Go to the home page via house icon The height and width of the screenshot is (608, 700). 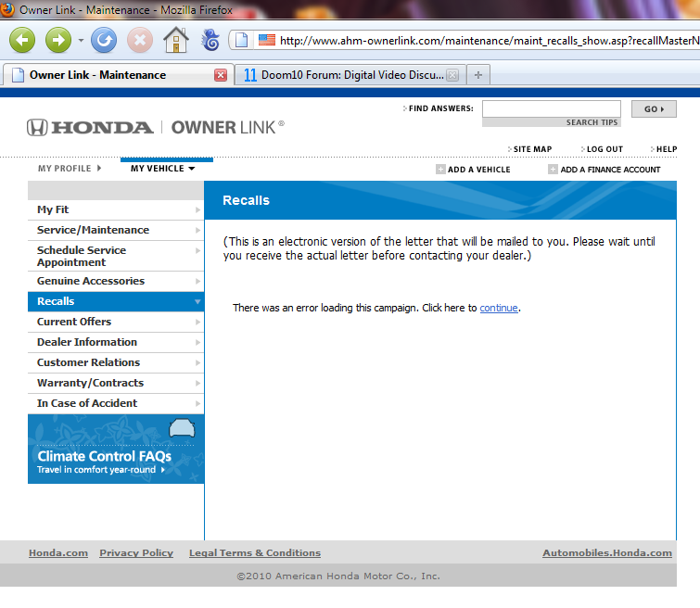tap(176, 40)
